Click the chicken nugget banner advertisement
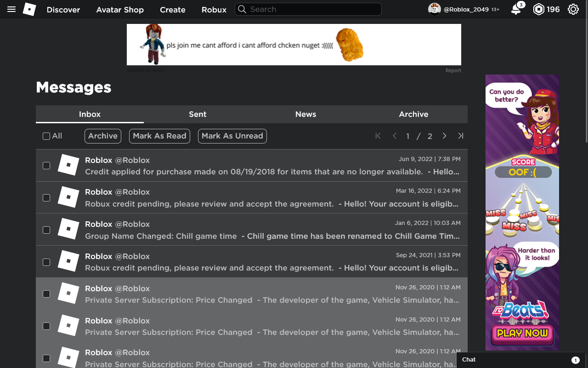Screen dimensions: 588x368 [x=294, y=45]
